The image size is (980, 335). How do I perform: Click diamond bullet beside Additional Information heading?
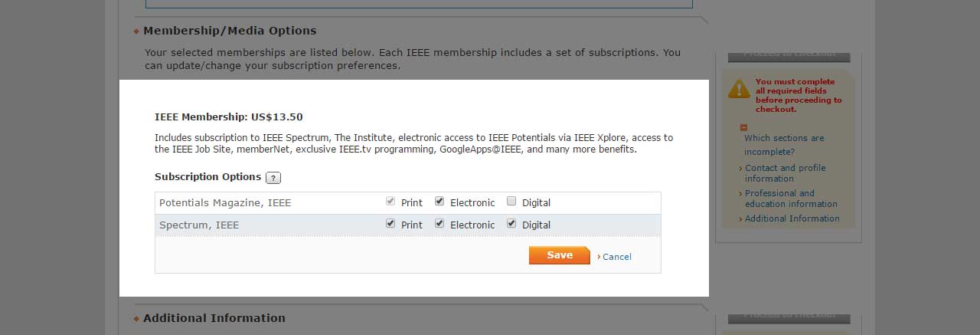pyautogui.click(x=136, y=318)
